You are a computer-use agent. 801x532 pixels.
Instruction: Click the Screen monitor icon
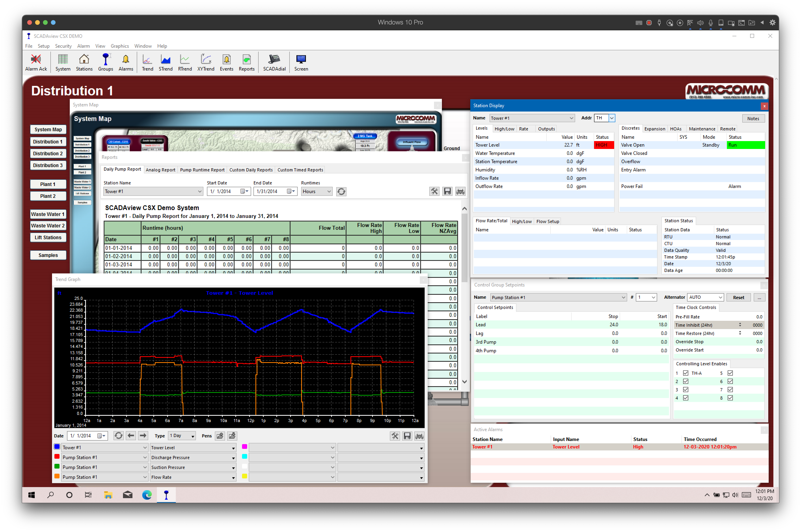pos(301,62)
